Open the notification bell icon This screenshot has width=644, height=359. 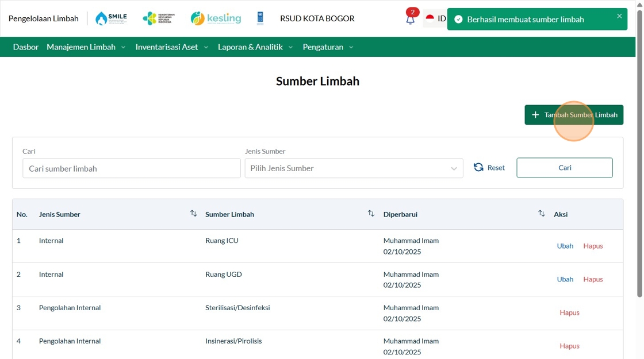[410, 20]
